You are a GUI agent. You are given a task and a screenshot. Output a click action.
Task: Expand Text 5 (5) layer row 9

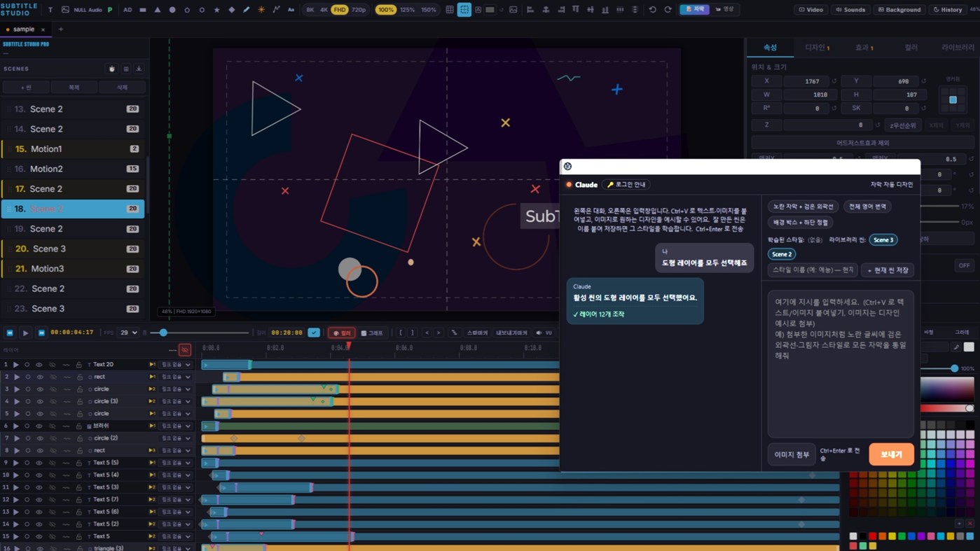[16, 463]
